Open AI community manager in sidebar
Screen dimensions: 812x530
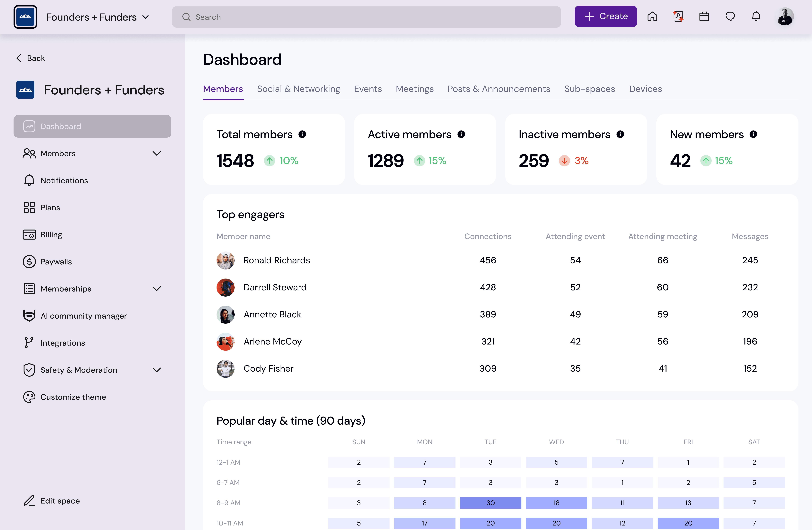coord(83,316)
